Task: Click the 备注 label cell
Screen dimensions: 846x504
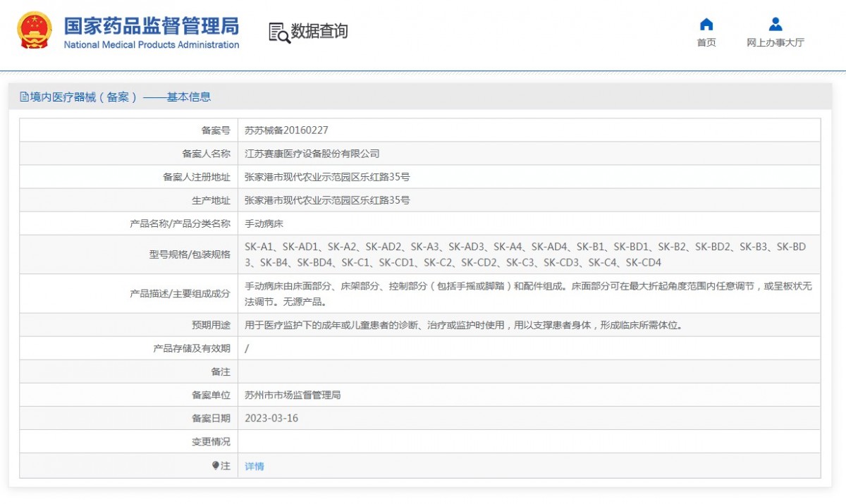Action: tap(128, 371)
